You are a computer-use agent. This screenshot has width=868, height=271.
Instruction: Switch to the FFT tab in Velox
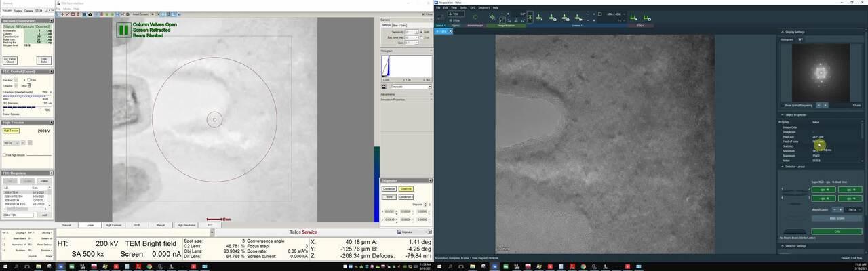click(800, 39)
